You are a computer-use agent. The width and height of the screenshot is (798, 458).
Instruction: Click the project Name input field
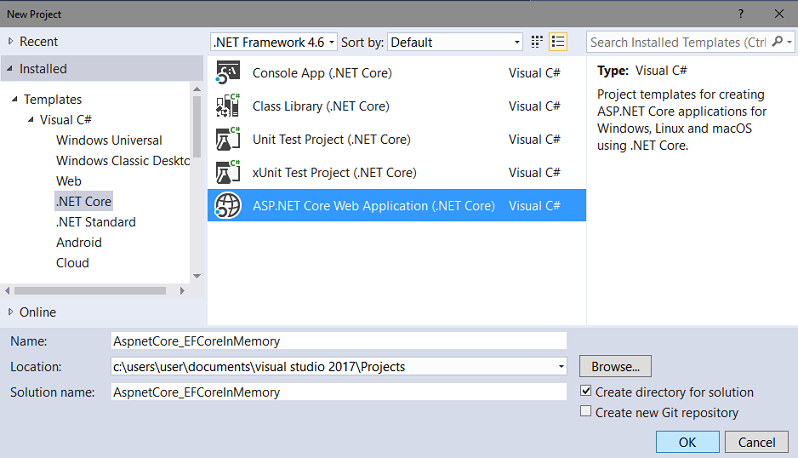[338, 340]
